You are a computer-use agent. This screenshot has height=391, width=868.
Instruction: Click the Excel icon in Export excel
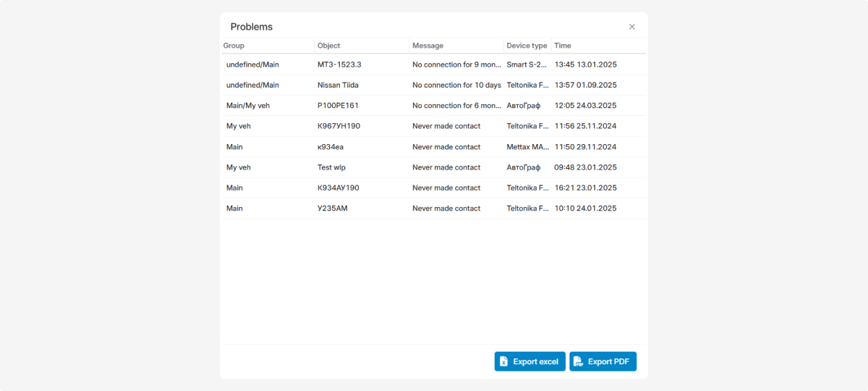[504, 362]
